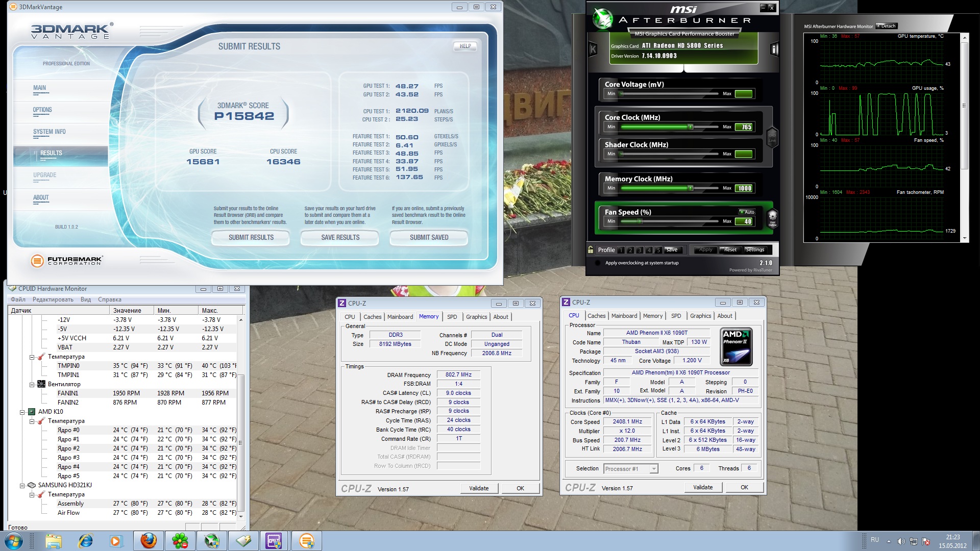The height and width of the screenshot is (551, 980).
Task: Open Action Center flag in tray
Action: point(926,541)
